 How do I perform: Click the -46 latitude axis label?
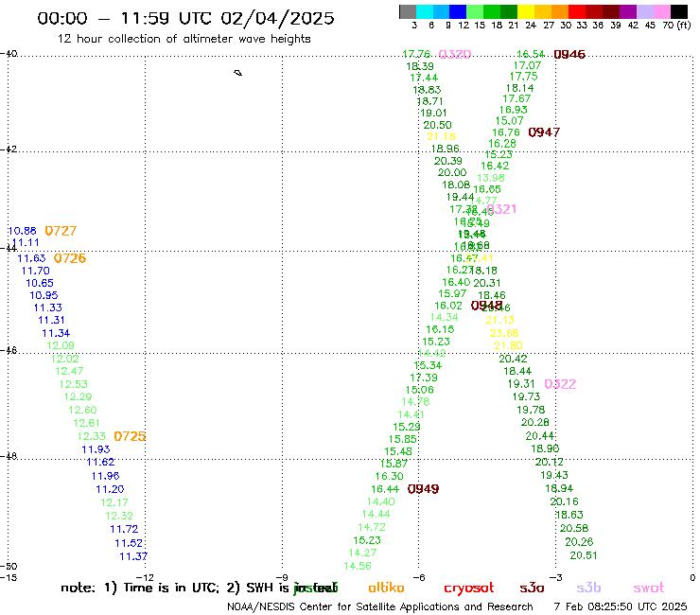[x=9, y=351]
